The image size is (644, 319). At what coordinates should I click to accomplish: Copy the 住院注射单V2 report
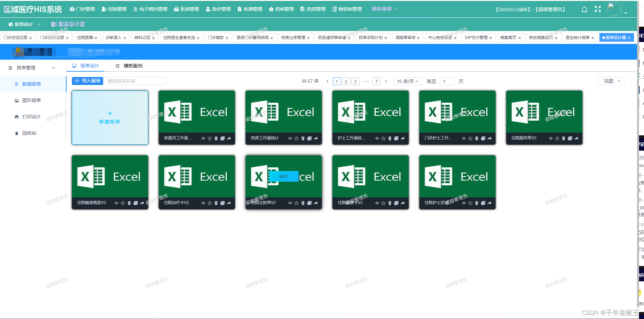click(310, 203)
